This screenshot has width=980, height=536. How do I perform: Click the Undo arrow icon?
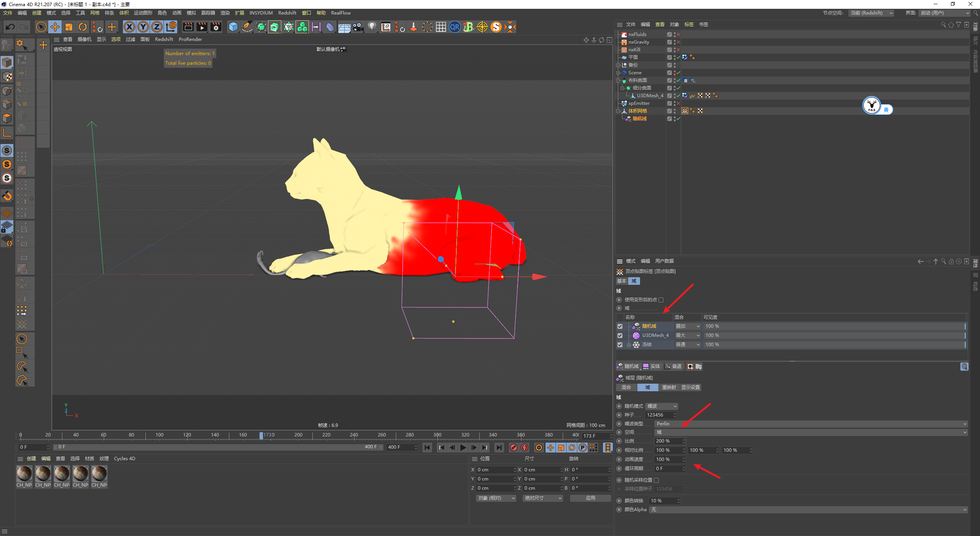click(x=10, y=27)
